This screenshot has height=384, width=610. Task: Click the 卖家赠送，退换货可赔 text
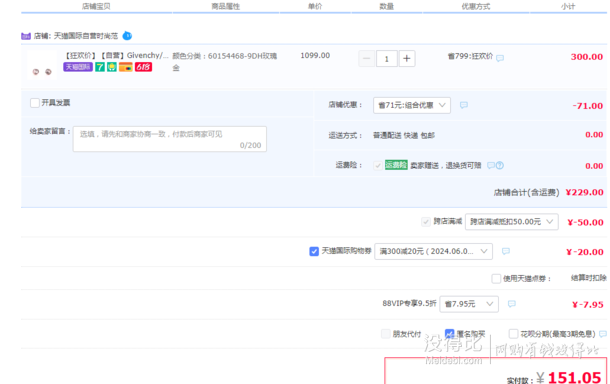pyautogui.click(x=446, y=165)
